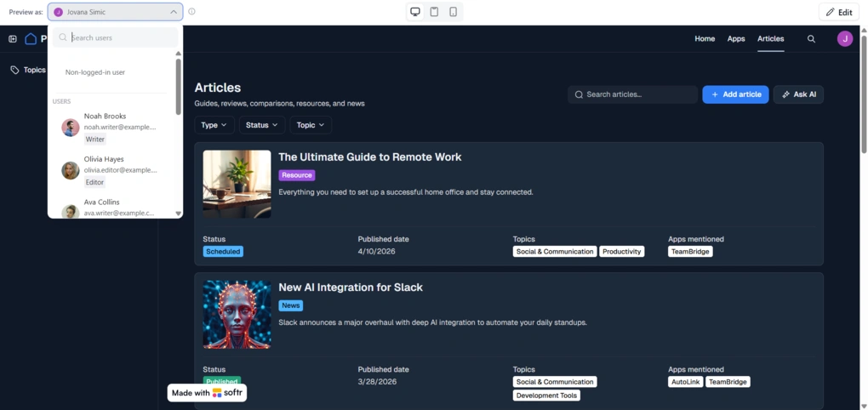Focus the Search articles field

(633, 94)
